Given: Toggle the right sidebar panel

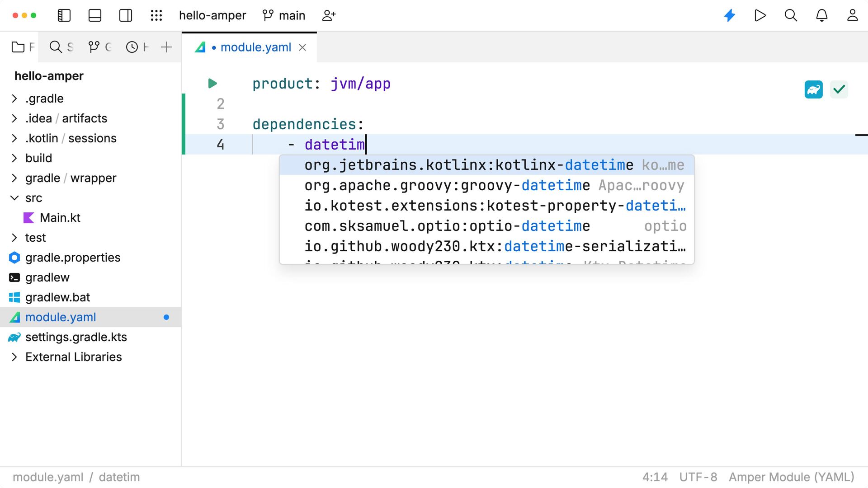Looking at the screenshot, I should 126,15.
